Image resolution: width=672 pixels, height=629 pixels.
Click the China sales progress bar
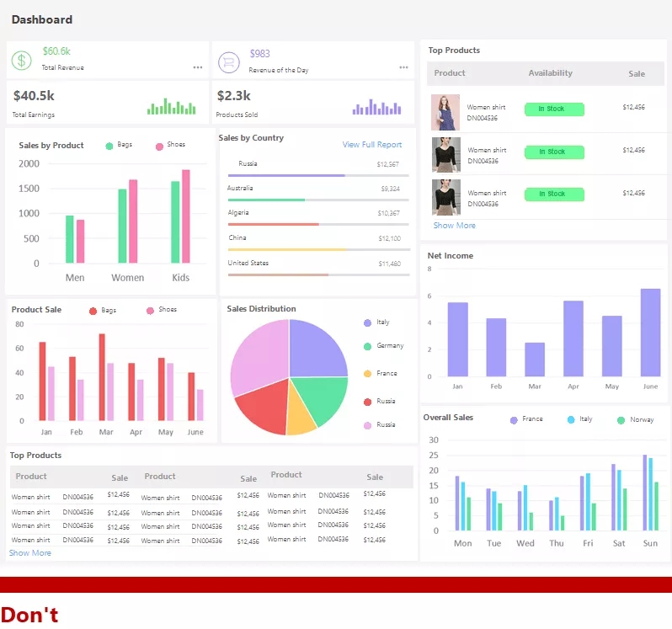click(319, 249)
